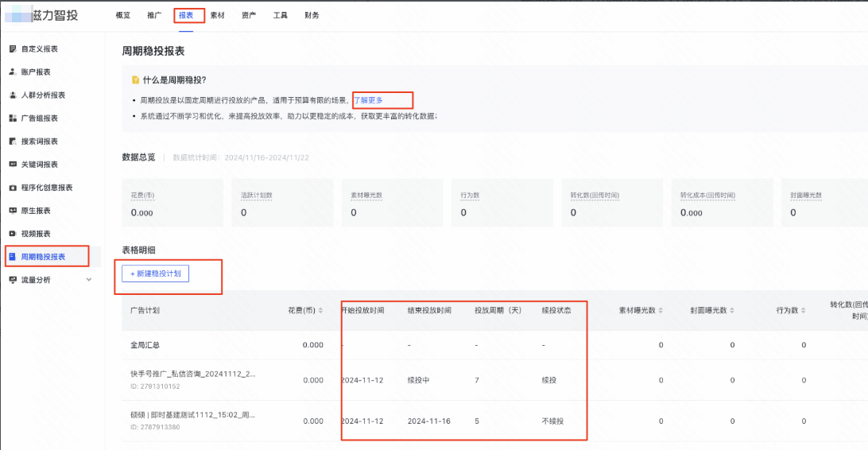The height and width of the screenshot is (450, 868).
Task: Open 原生报表 in the sidebar
Action: click(36, 211)
